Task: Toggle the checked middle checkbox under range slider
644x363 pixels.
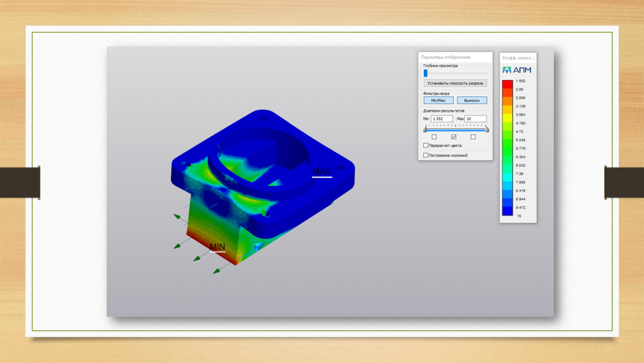Action: tap(454, 137)
